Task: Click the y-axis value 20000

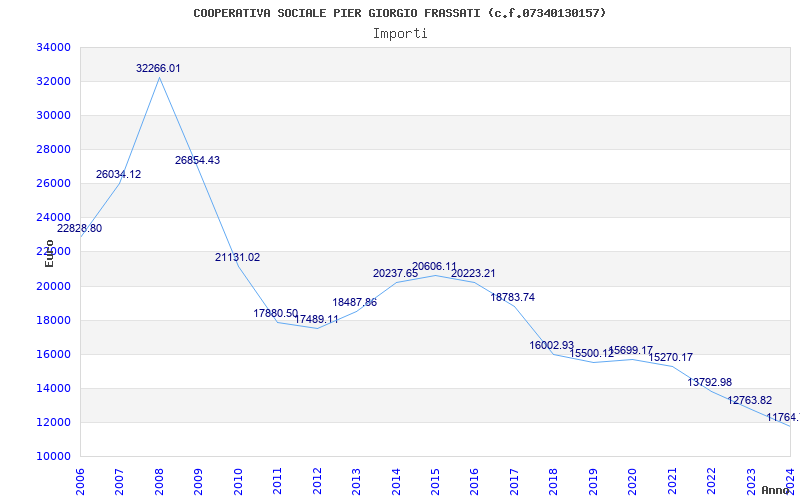Action: [x=53, y=286]
